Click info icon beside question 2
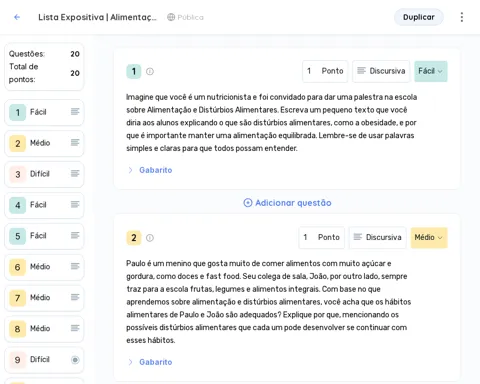The width and height of the screenshot is (480, 384). click(150, 238)
